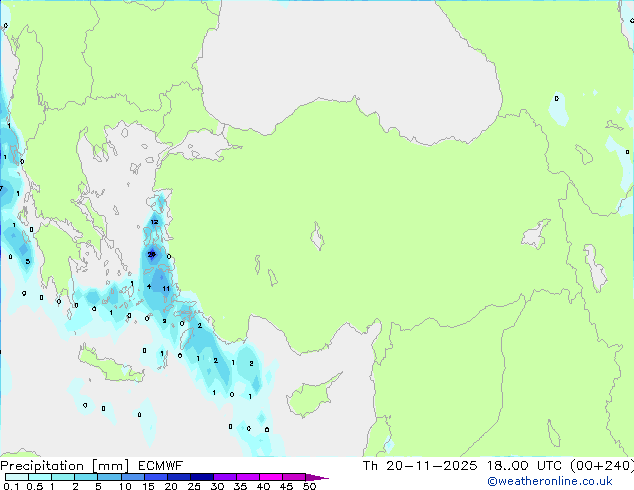Viewport: 634px width, 490px height.
Task: Click the 25–30 mm navy legend box
Action: tap(201, 477)
